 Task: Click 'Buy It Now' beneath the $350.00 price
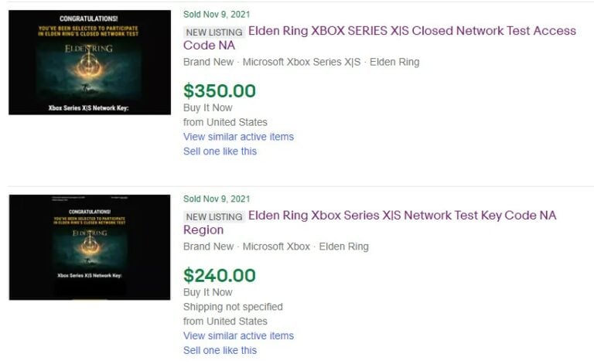click(207, 107)
